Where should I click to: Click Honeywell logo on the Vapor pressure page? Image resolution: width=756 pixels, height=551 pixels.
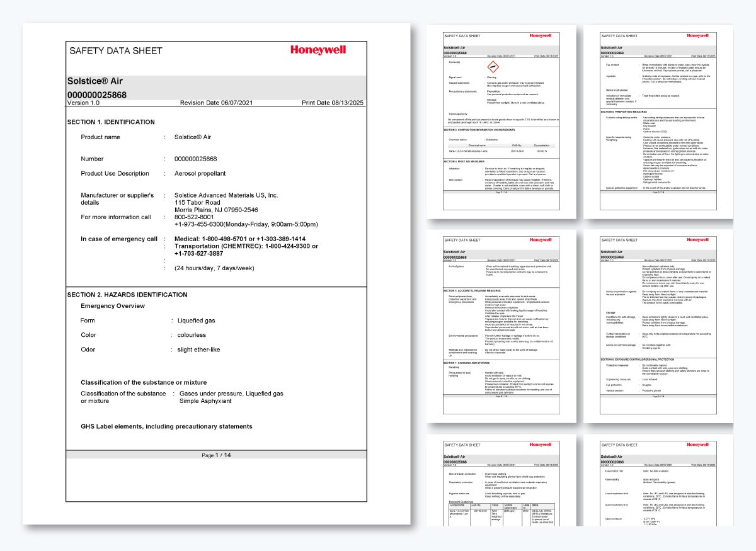(x=697, y=444)
